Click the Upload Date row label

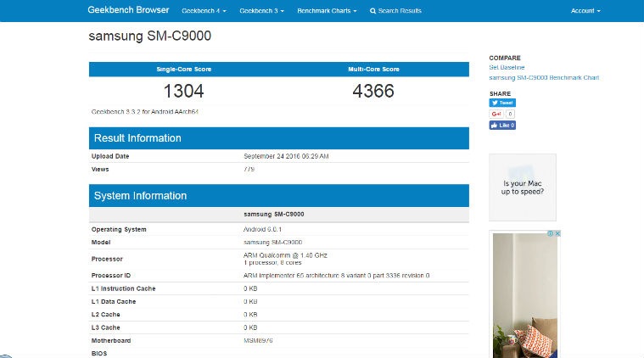pos(110,156)
